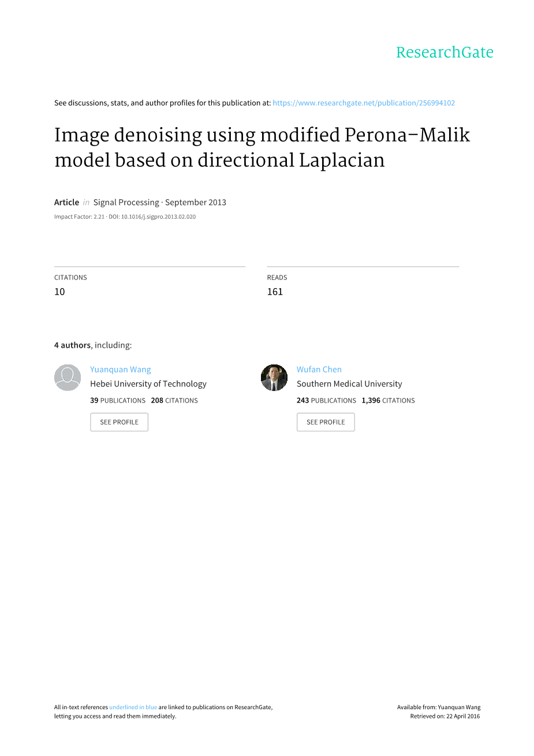This screenshot has width=534, height=756.
Task: Click the 'underlined in blue' footer link
Action: point(133,707)
